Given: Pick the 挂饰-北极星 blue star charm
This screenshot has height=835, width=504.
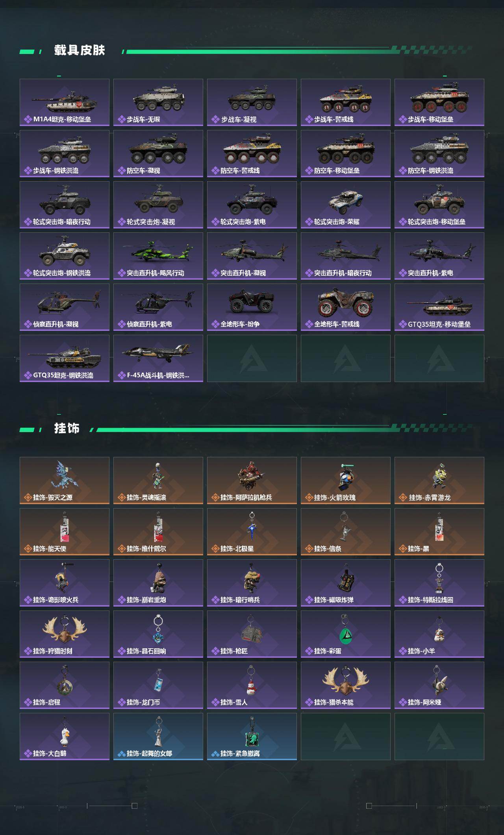Looking at the screenshot, I should (x=252, y=532).
